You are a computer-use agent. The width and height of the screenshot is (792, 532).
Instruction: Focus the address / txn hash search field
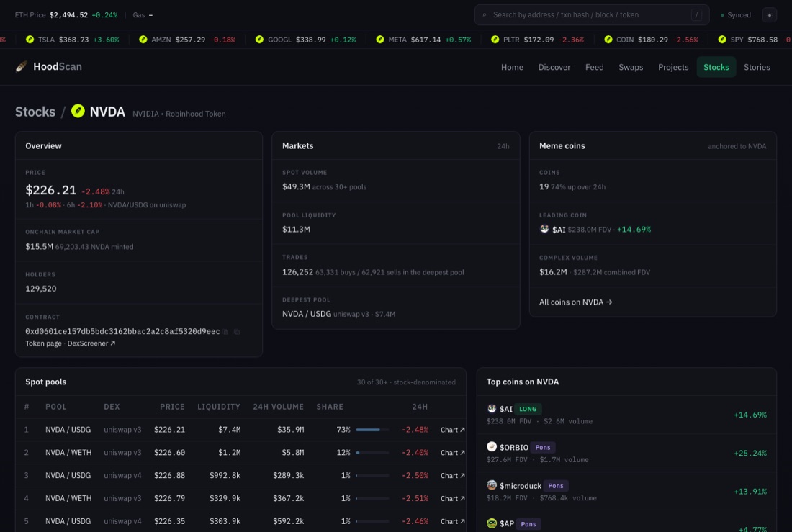tap(591, 15)
